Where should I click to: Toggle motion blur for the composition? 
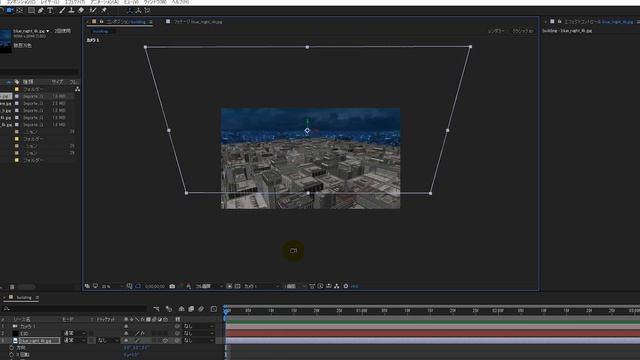tap(201, 309)
